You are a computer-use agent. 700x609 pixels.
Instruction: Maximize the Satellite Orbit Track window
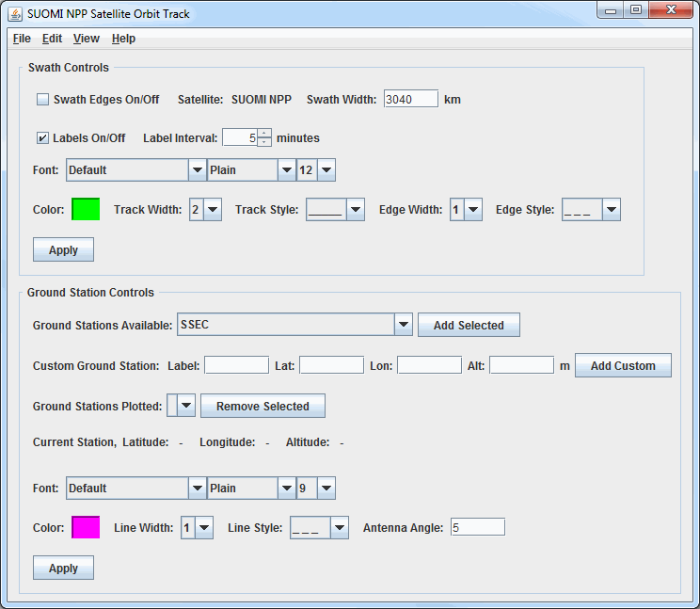pyautogui.click(x=636, y=10)
